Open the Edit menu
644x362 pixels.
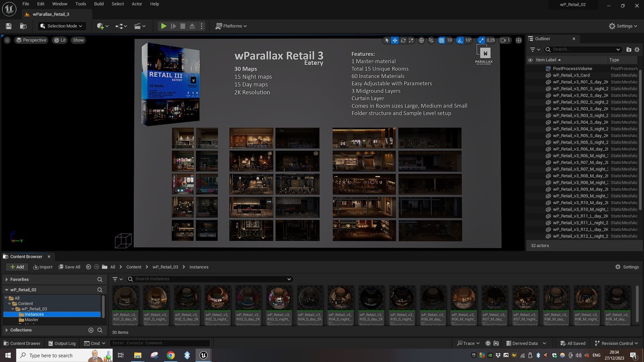[x=41, y=4]
